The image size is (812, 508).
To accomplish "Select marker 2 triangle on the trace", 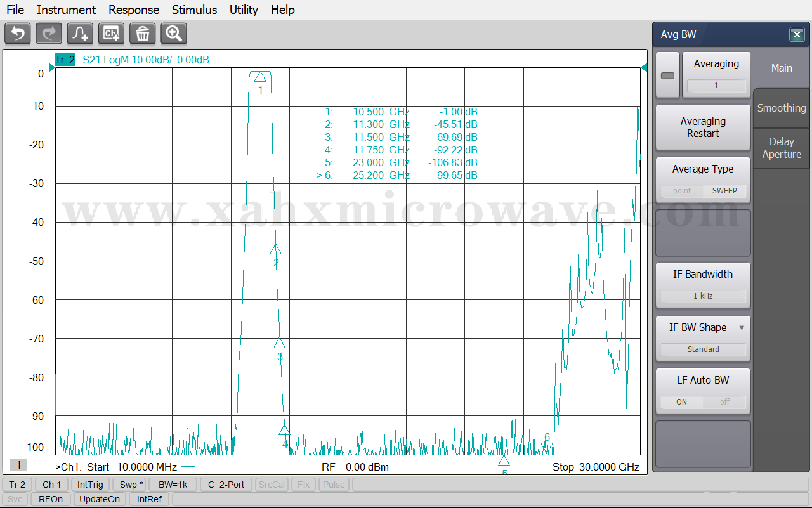I will (x=275, y=249).
